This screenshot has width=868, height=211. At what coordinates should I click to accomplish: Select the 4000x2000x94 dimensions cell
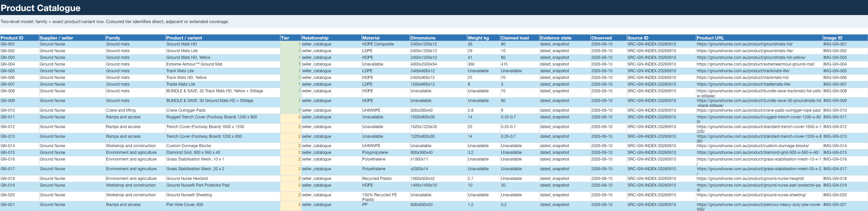point(438,64)
